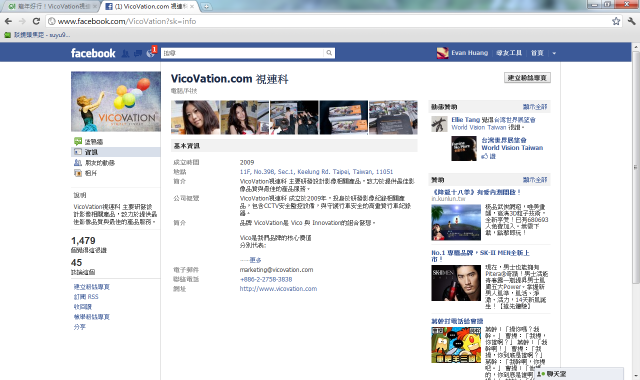Open the fourth photo of the product boxes
The width and height of the screenshot is (640, 380).
[344, 118]
